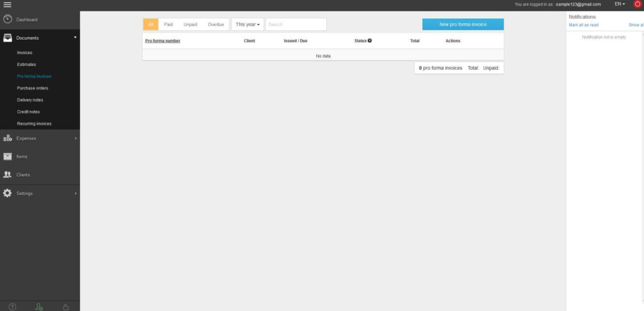This screenshot has width=644, height=311.
Task: Expand the Settings submenu arrow
Action: point(75,193)
